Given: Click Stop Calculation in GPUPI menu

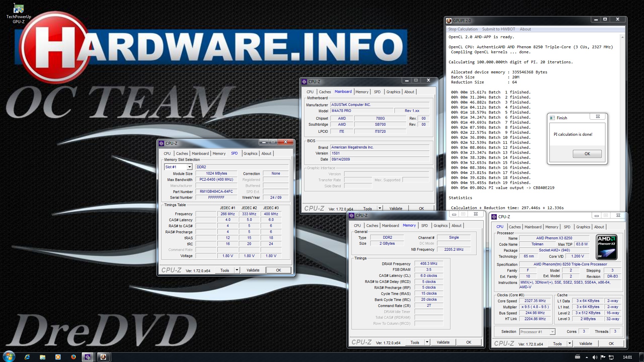Looking at the screenshot, I should pos(463,29).
